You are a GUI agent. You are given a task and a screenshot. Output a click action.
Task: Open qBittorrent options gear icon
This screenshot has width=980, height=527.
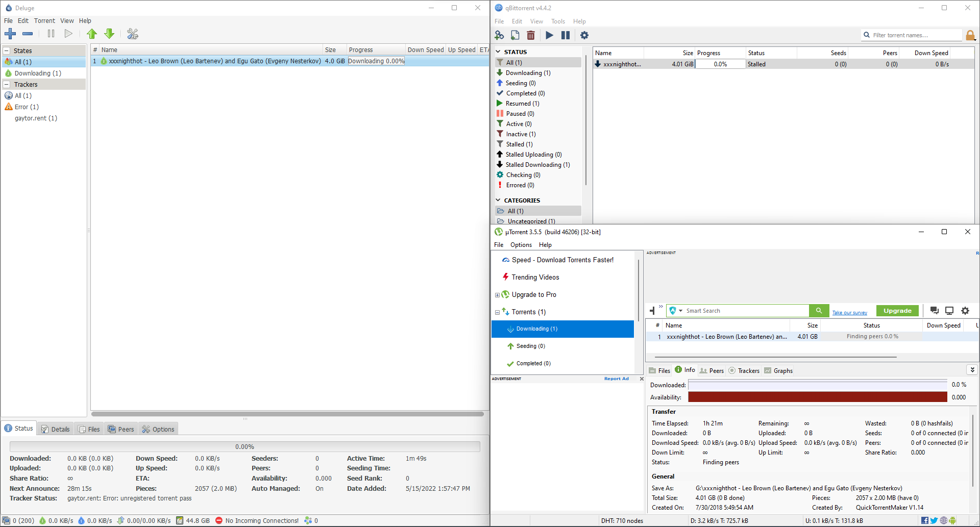pos(584,35)
